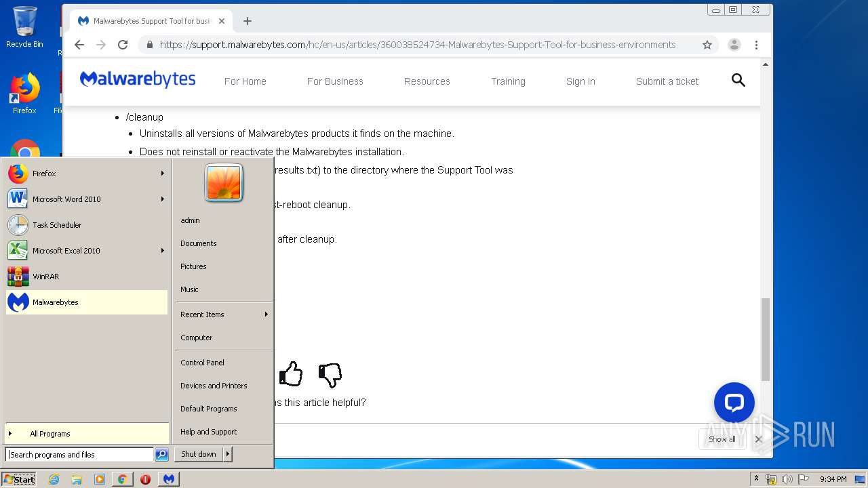This screenshot has height=488, width=868.
Task: Expand the Firefox jump list arrow
Action: point(163,174)
